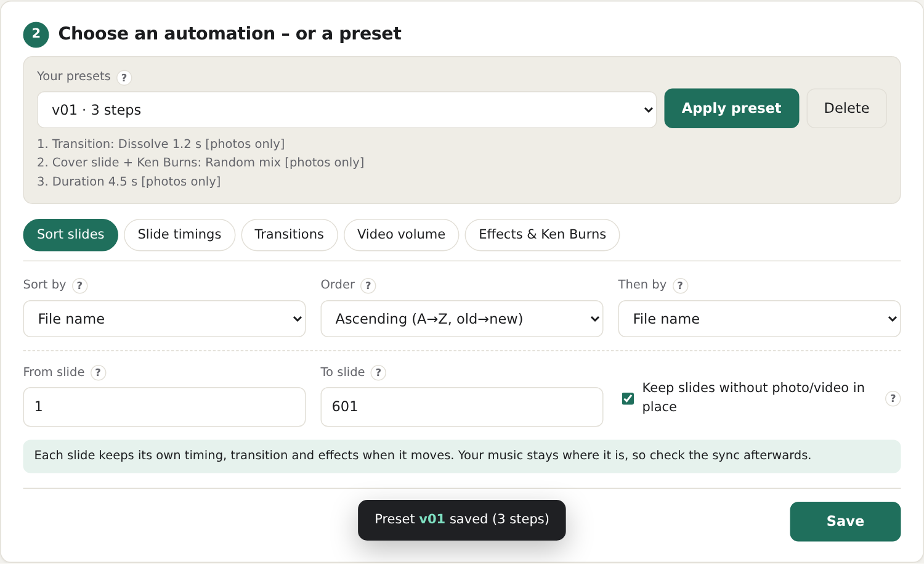924x564 pixels.
Task: Delete the selected preset
Action: click(x=847, y=108)
